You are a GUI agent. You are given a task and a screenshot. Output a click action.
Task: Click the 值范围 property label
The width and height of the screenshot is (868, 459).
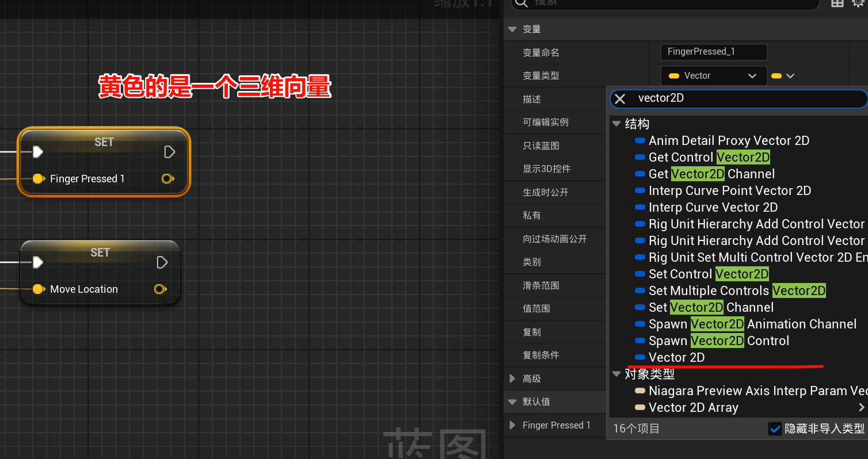click(536, 309)
